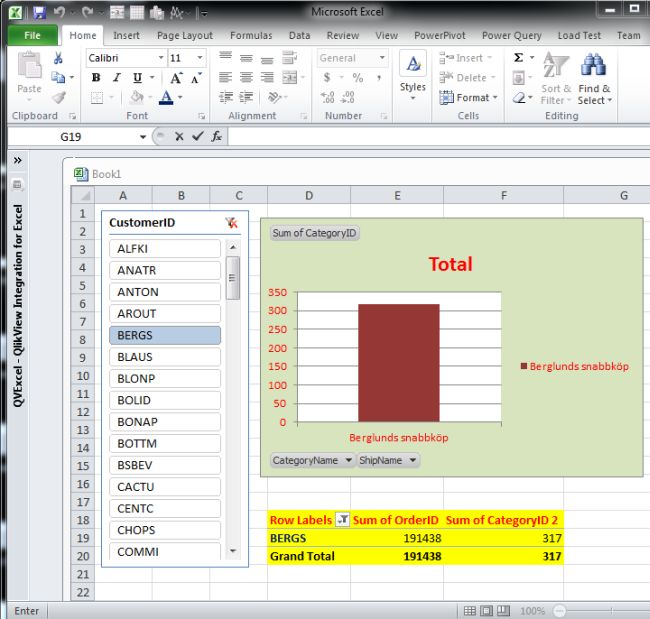
Task: Switch to Page Layout view in status bar
Action: pyautogui.click(x=487, y=611)
